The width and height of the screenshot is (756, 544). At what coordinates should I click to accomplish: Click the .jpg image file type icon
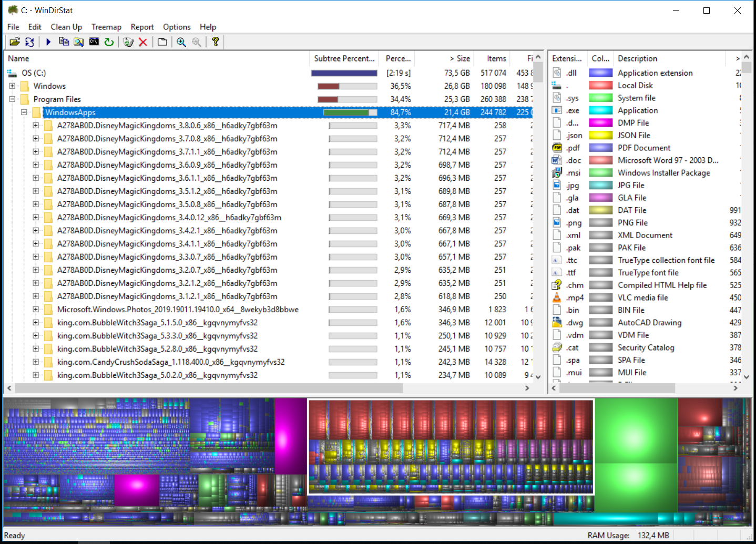click(557, 185)
